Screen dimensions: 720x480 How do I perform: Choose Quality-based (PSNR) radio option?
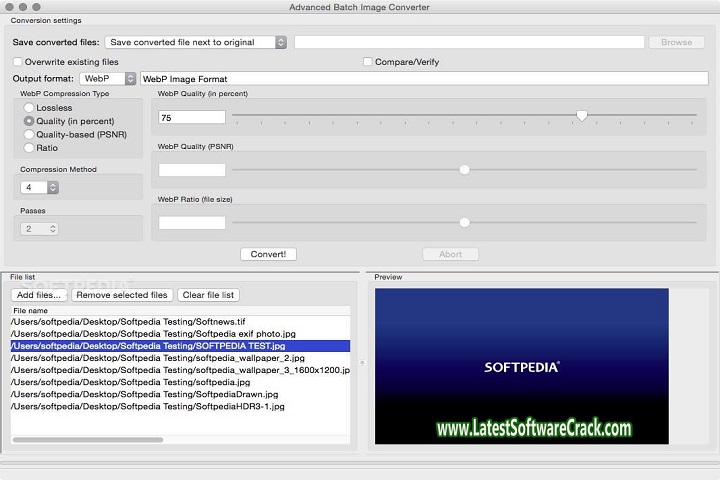(x=30, y=134)
